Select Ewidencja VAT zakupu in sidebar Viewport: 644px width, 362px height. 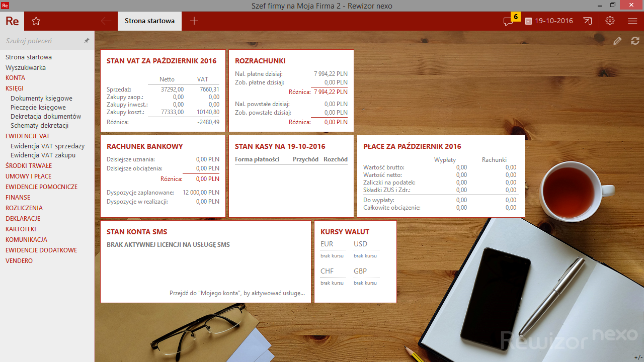click(x=43, y=155)
